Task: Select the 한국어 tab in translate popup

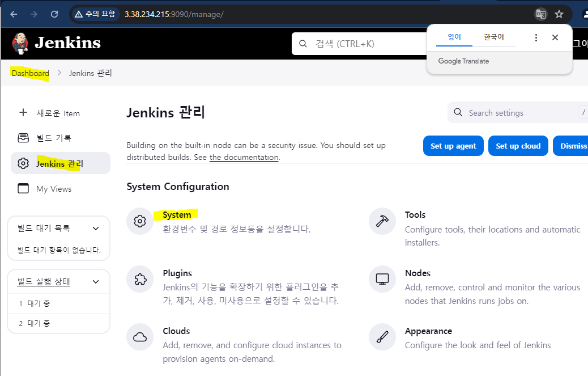Action: pyautogui.click(x=494, y=37)
